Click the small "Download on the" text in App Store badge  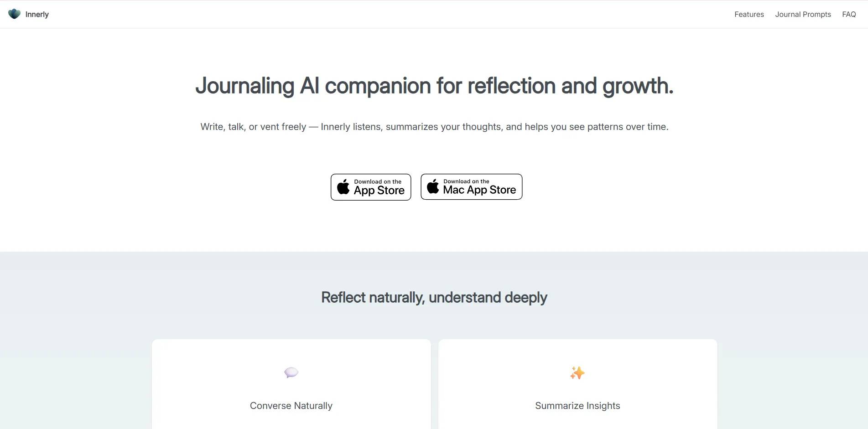tap(378, 181)
